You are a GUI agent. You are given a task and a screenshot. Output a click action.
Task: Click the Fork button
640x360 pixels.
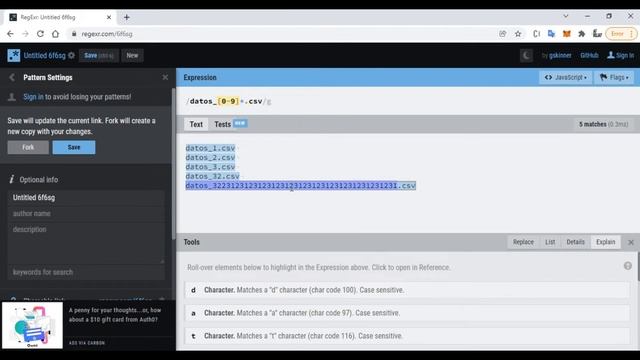pyautogui.click(x=28, y=147)
